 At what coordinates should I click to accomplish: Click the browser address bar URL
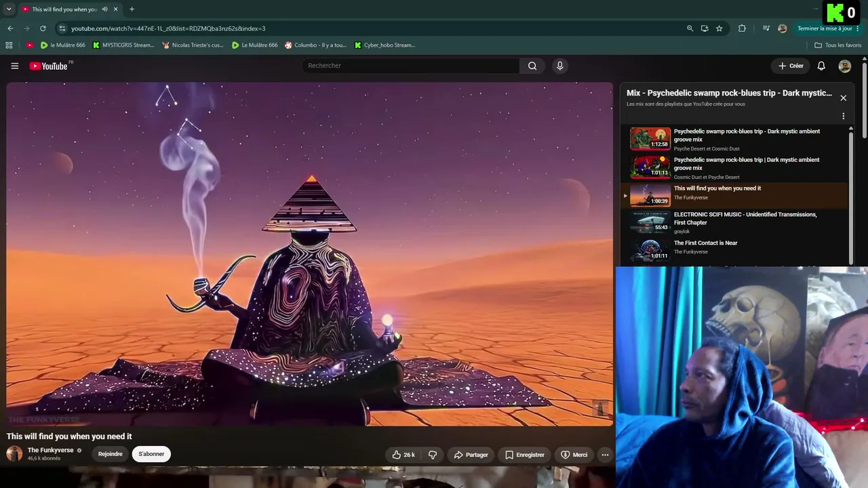click(x=168, y=28)
